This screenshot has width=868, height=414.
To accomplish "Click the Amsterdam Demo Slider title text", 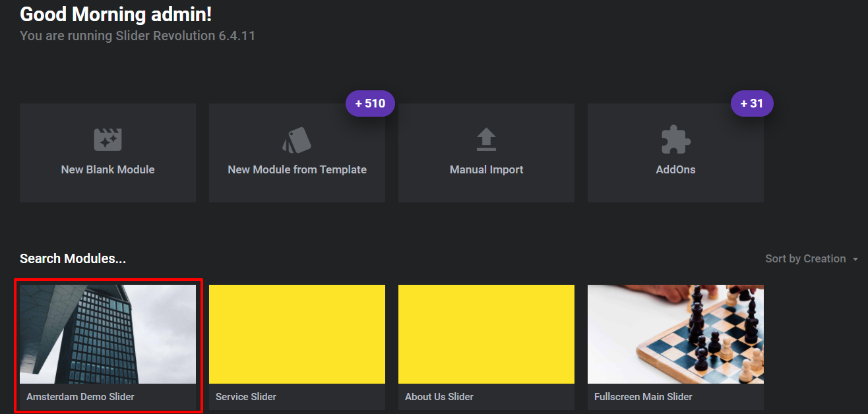I will (x=80, y=397).
